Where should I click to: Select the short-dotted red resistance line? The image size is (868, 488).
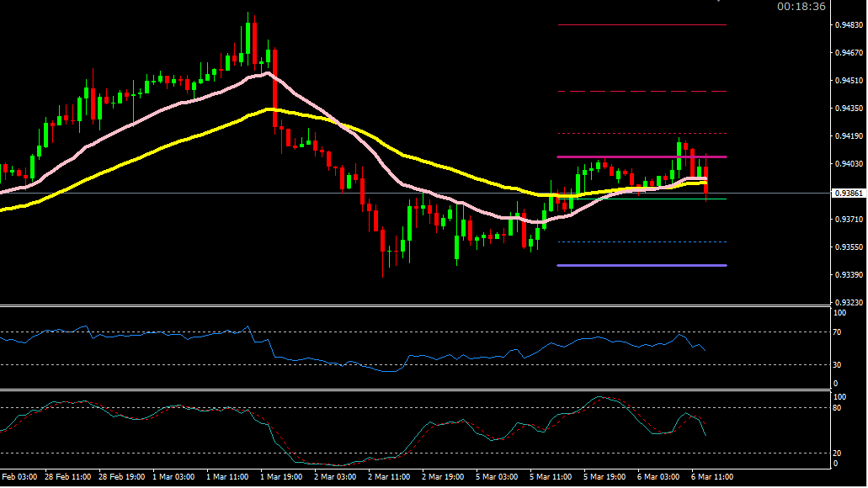point(642,133)
